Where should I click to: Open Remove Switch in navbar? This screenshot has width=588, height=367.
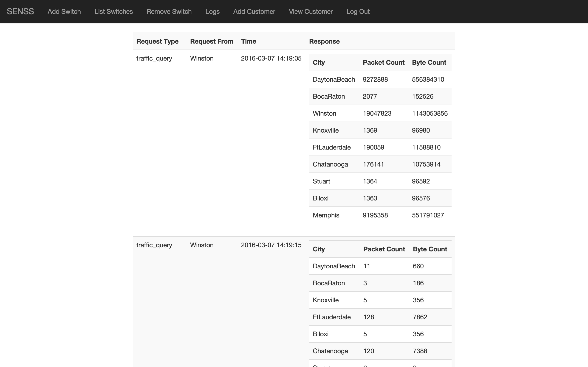tap(169, 11)
